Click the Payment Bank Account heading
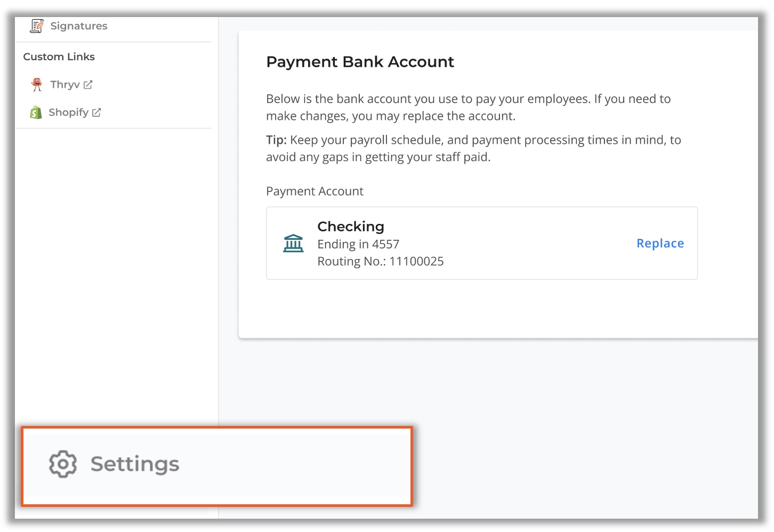The height and width of the screenshot is (532, 774). pos(360,62)
